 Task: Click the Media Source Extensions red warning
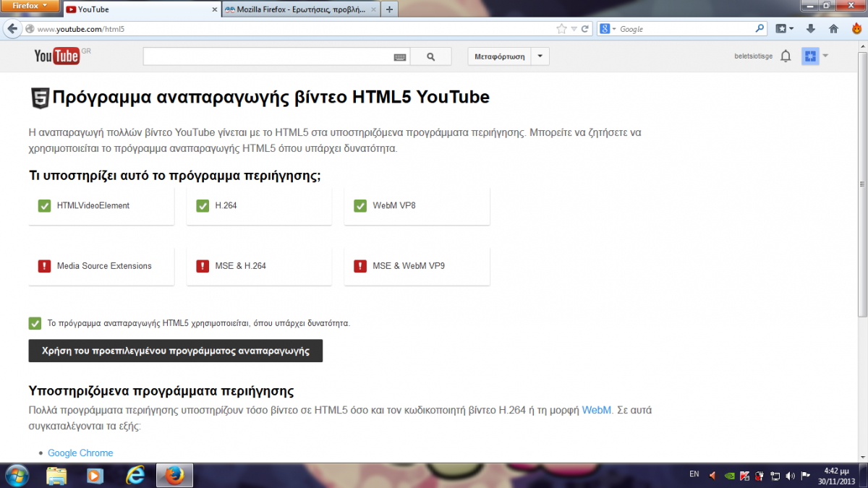[x=44, y=266]
